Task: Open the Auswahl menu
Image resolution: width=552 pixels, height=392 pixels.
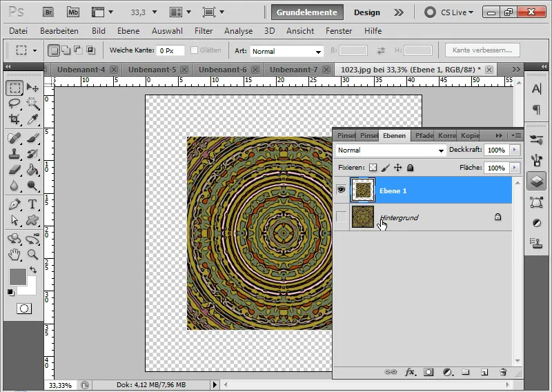Action: 167,31
